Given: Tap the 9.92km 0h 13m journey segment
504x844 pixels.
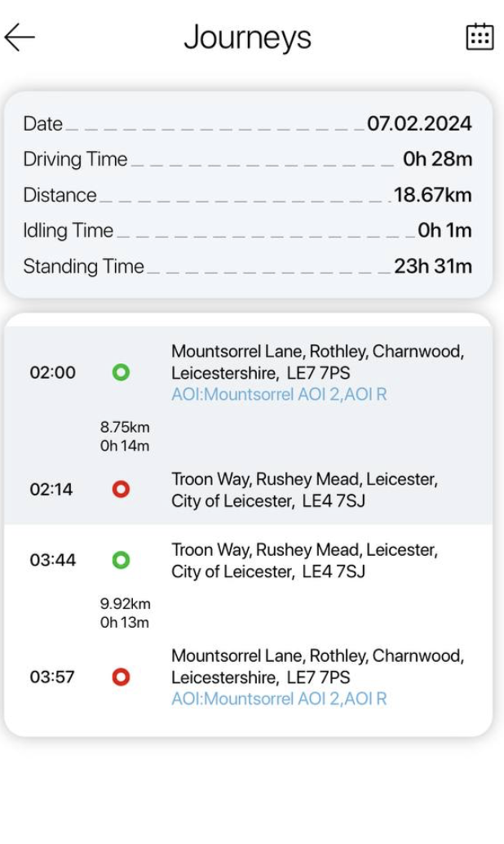Looking at the screenshot, I should coord(125,613).
